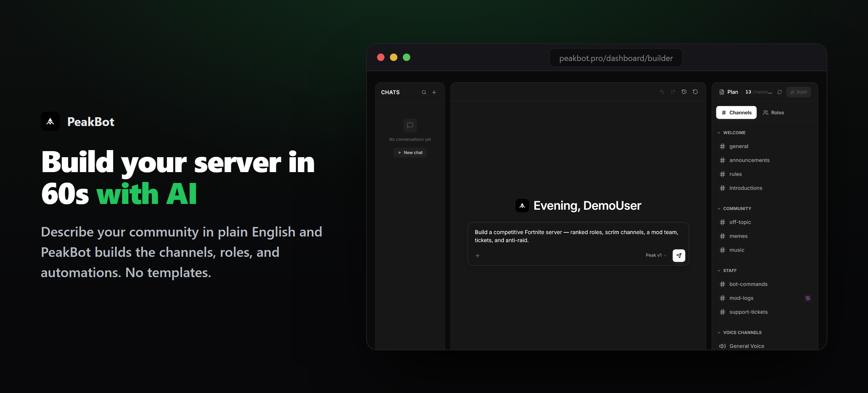This screenshot has height=393, width=868.
Task: Add a chat via CHATS plus icon
Action: pos(434,92)
